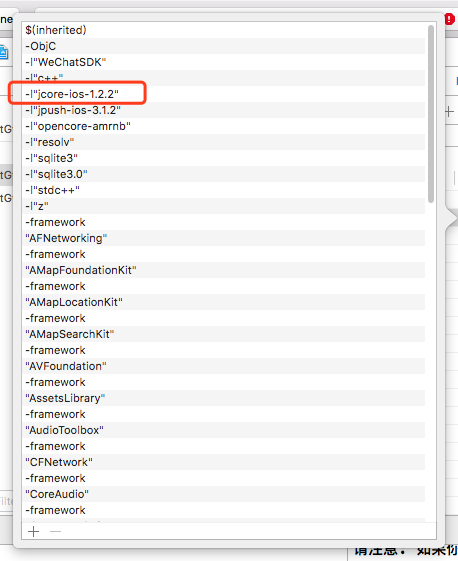Select the -framework row above "AMapFoundationKit"
The height and width of the screenshot is (561, 458).
coord(224,254)
